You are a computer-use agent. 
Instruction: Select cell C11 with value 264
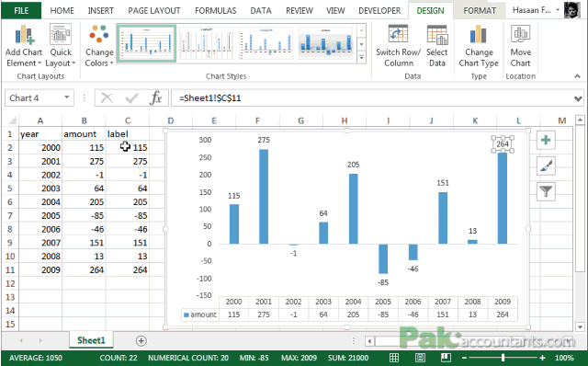pos(128,269)
